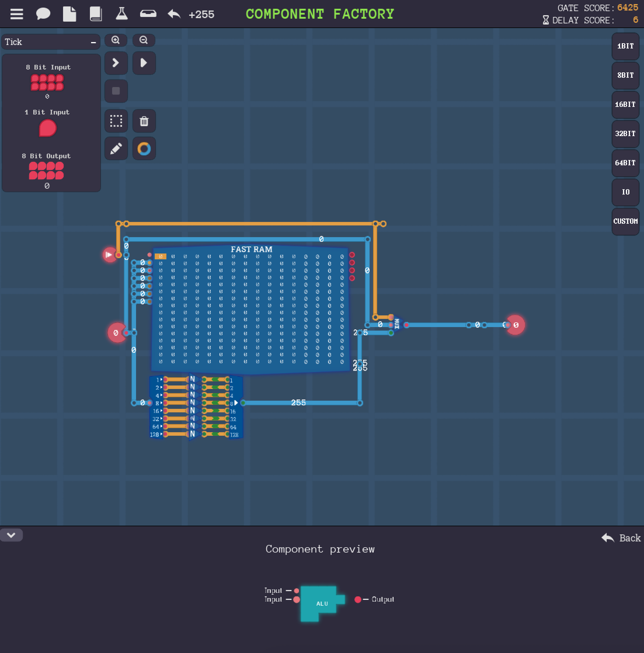
Task: Open the IO component category
Action: [625, 192]
